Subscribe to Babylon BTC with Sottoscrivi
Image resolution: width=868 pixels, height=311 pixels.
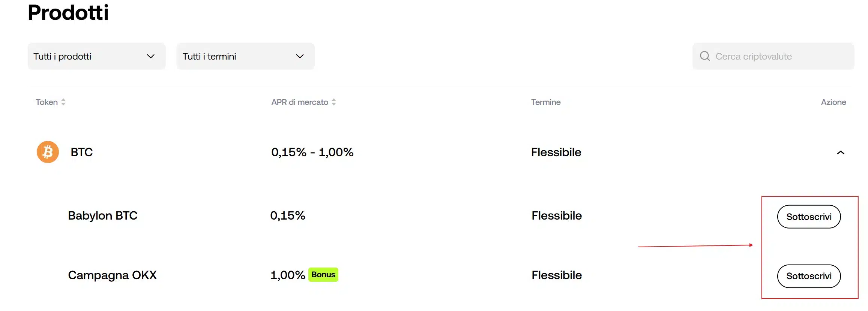808,217
